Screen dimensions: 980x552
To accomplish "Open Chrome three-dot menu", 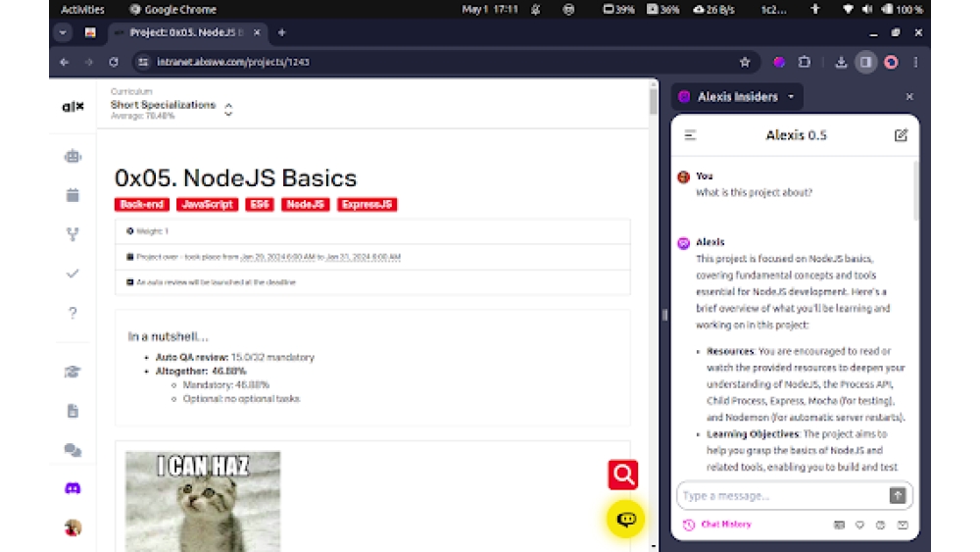I will pyautogui.click(x=915, y=62).
